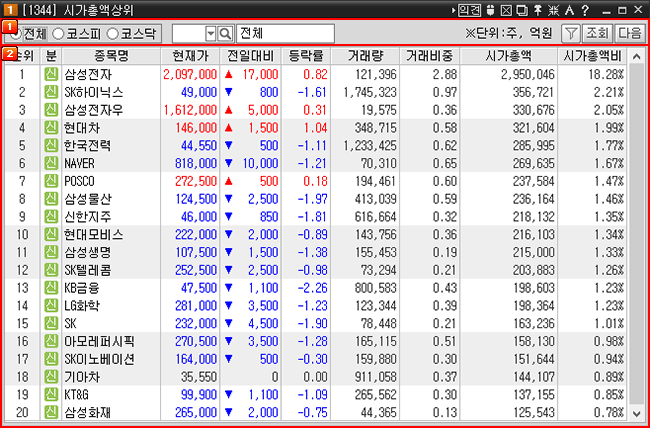Click the vertical scrollbar thumb
Image resolution: width=650 pixels, height=428 pixels.
[x=636, y=234]
